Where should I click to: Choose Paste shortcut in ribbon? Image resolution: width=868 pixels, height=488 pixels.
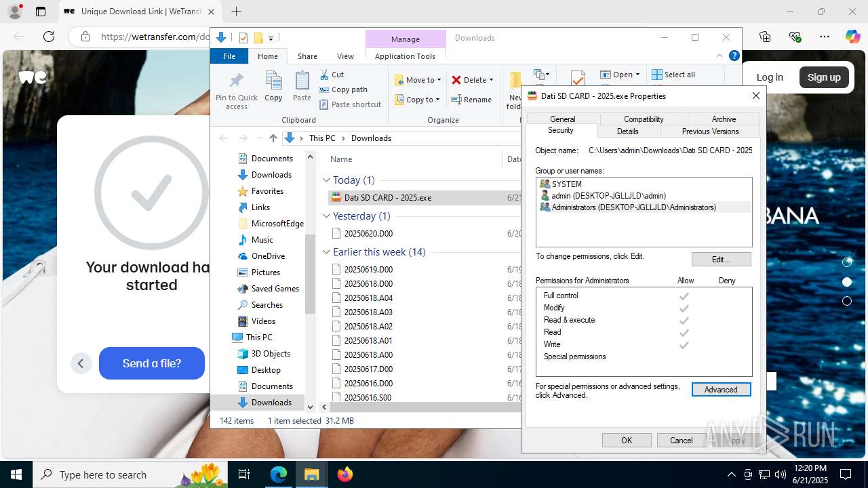(350, 104)
